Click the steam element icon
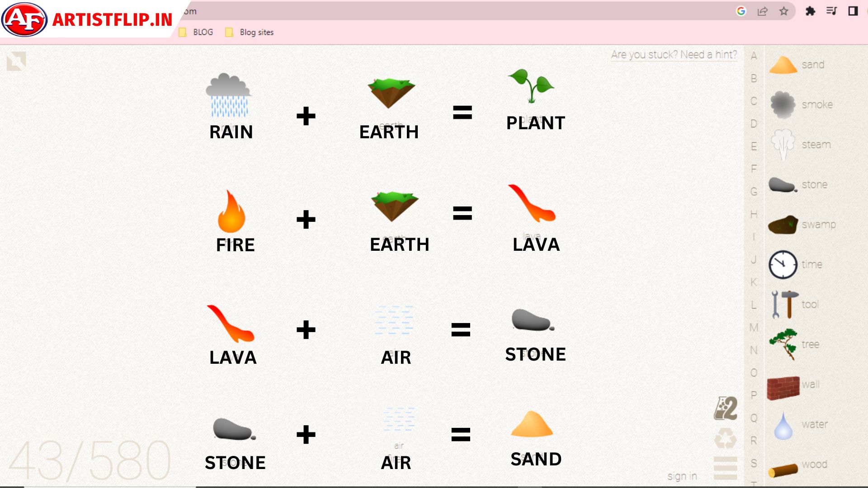868x488 pixels. coord(782,144)
